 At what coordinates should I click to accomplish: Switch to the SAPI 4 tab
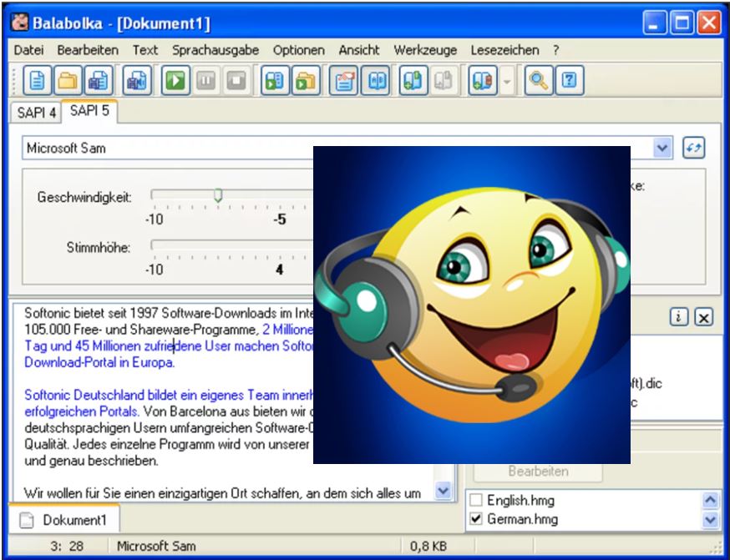(x=36, y=113)
